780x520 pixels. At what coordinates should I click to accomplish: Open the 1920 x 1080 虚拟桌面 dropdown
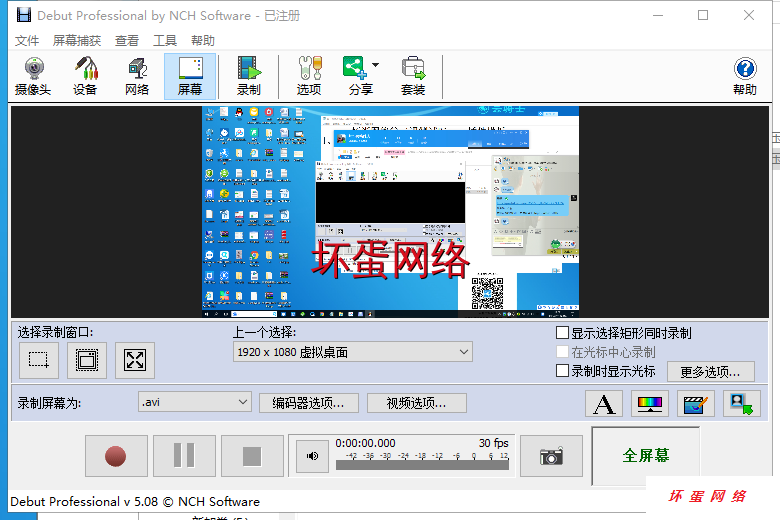pos(353,352)
